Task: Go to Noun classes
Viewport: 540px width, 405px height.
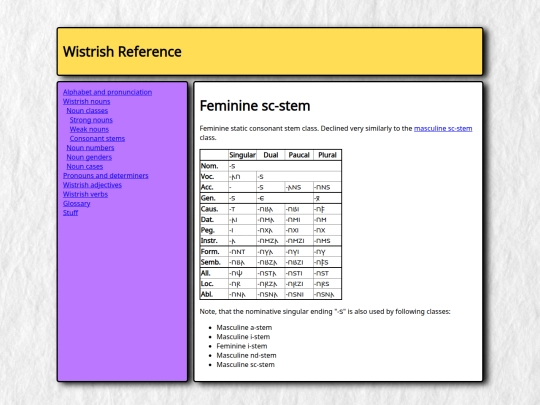Action: 87,111
